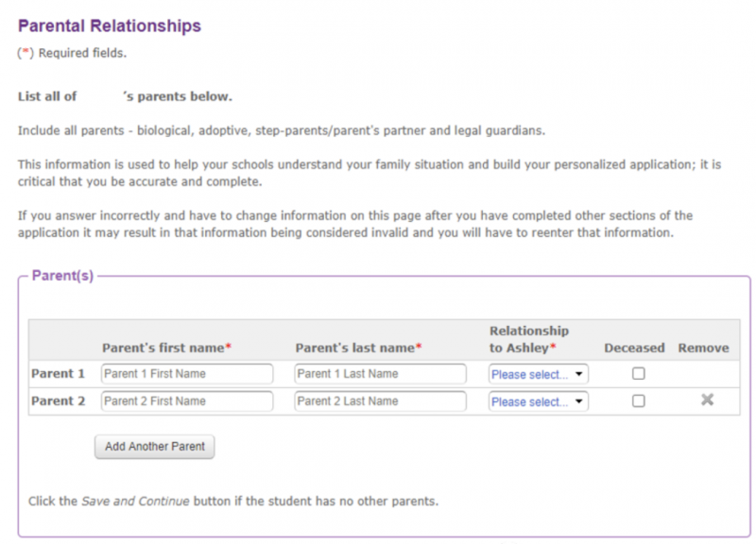Select the Parent 1 Last Name field

point(381,373)
